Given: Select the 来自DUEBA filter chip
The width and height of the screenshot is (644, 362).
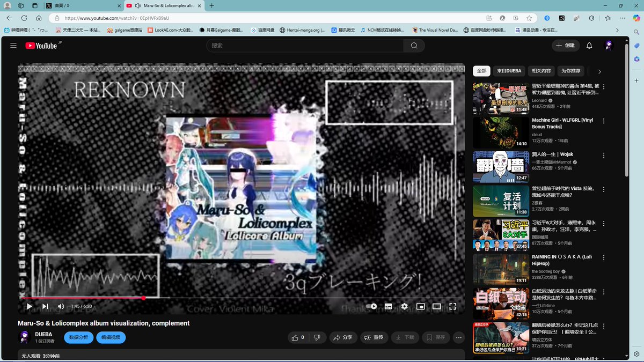Looking at the screenshot, I should (x=509, y=71).
